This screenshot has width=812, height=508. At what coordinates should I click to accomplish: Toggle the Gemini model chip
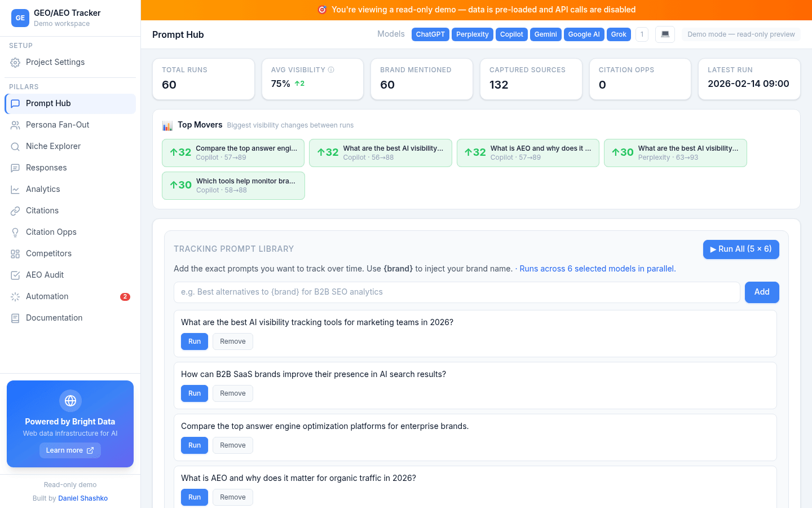point(546,34)
